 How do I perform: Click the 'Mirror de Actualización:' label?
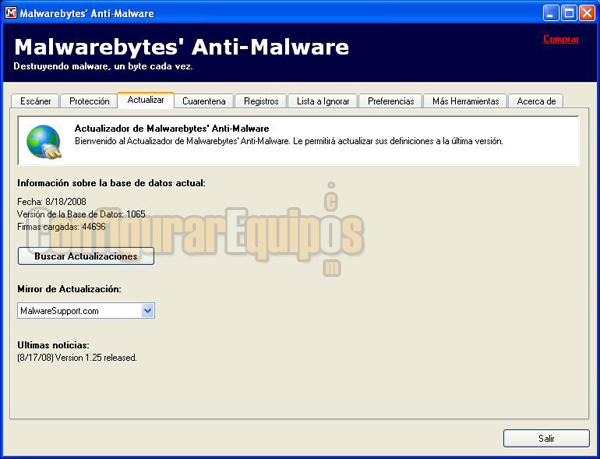click(69, 289)
